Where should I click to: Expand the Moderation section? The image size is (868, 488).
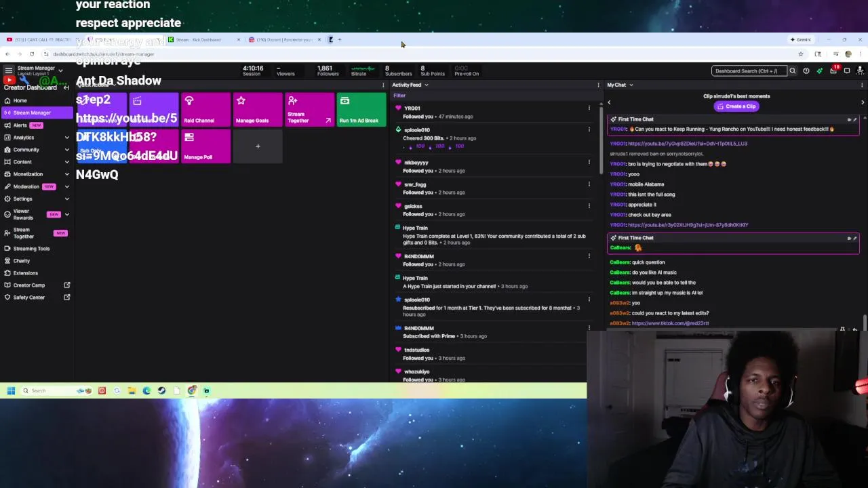coord(66,186)
